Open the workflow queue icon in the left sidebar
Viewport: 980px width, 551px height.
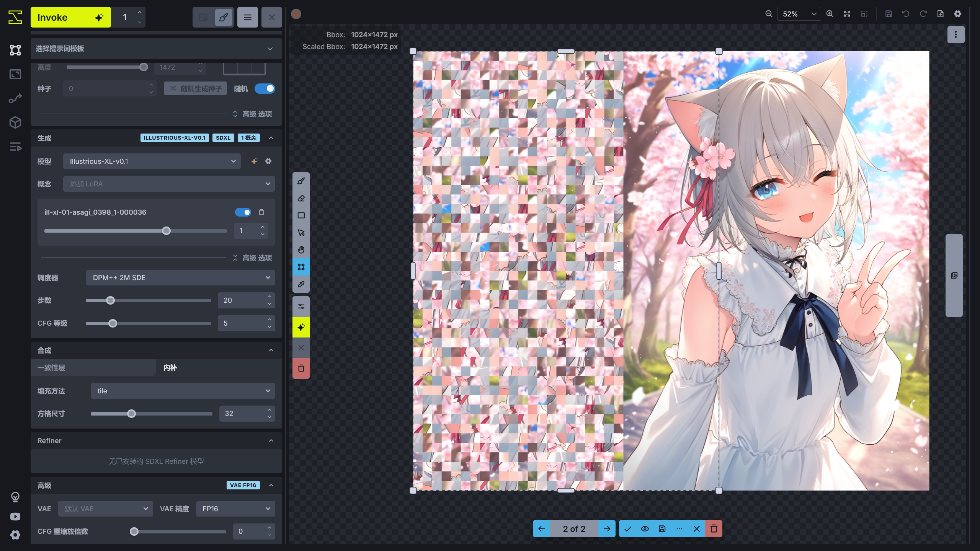point(15,147)
